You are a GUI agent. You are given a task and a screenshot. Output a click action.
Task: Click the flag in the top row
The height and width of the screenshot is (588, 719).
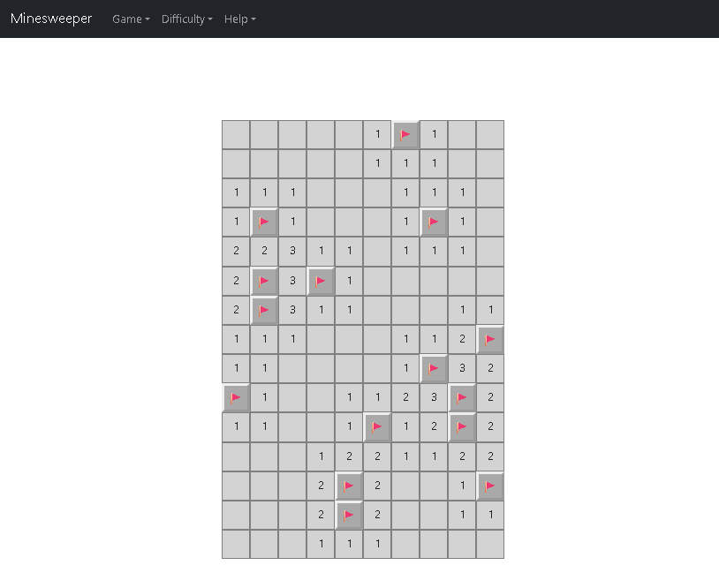[405, 134]
